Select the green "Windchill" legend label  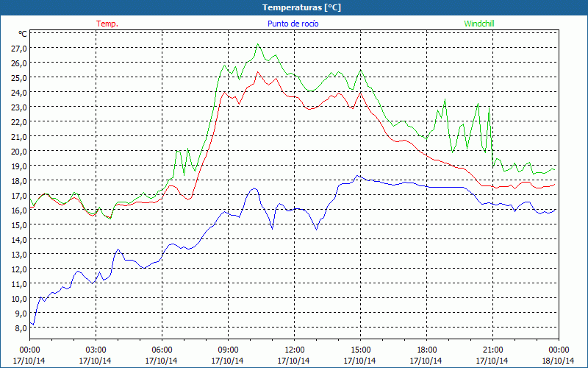tap(479, 24)
